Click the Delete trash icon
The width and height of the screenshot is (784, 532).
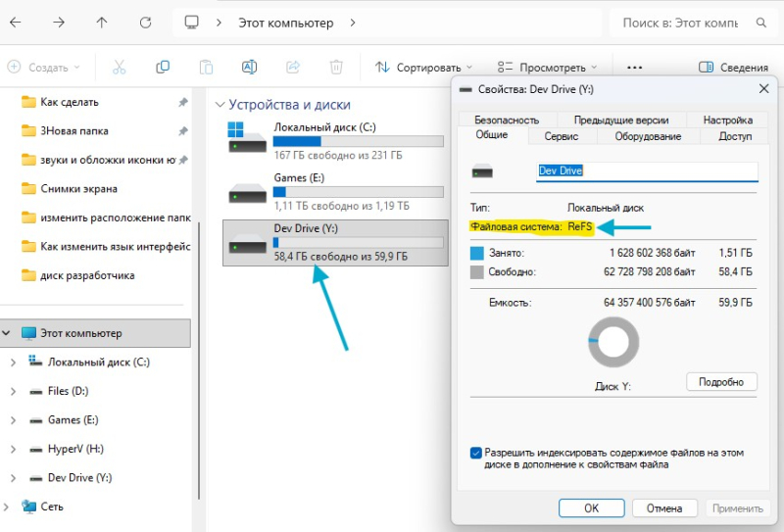coord(336,67)
